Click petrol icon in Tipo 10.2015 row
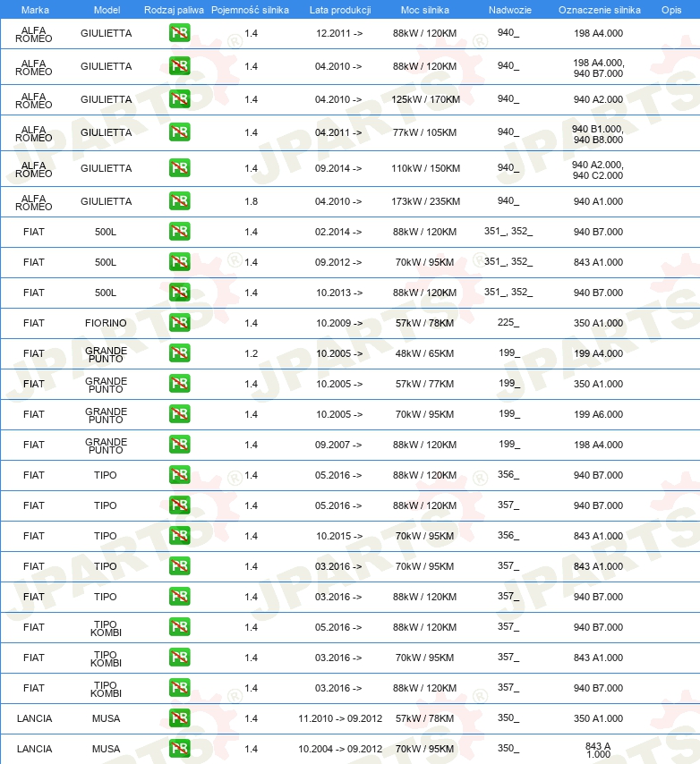Screen dimensions: 700x764 point(179,536)
